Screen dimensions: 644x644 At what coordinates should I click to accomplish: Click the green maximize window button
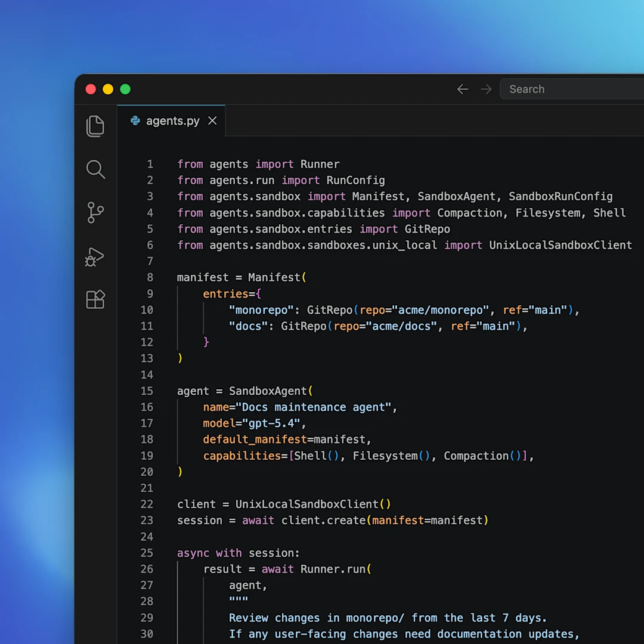tap(125, 89)
